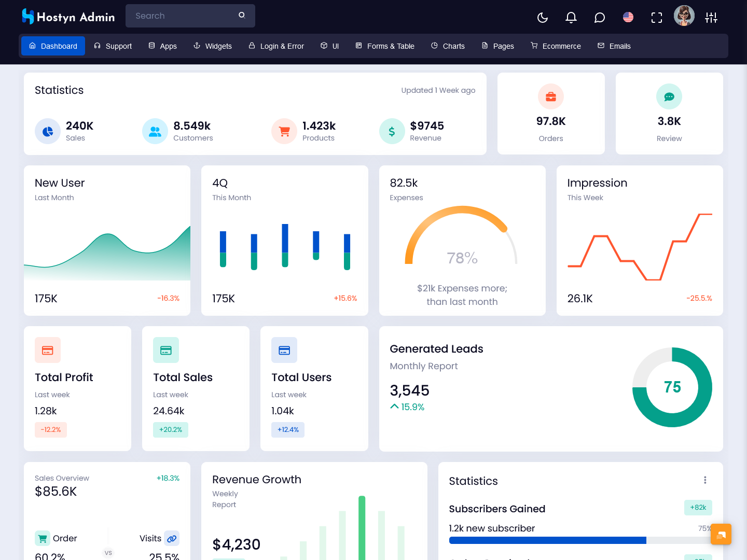Open the user profile avatar
747x560 pixels.
tap(684, 16)
